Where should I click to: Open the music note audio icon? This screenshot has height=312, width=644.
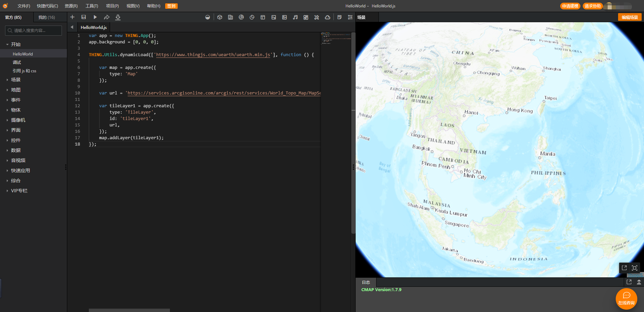click(x=295, y=17)
